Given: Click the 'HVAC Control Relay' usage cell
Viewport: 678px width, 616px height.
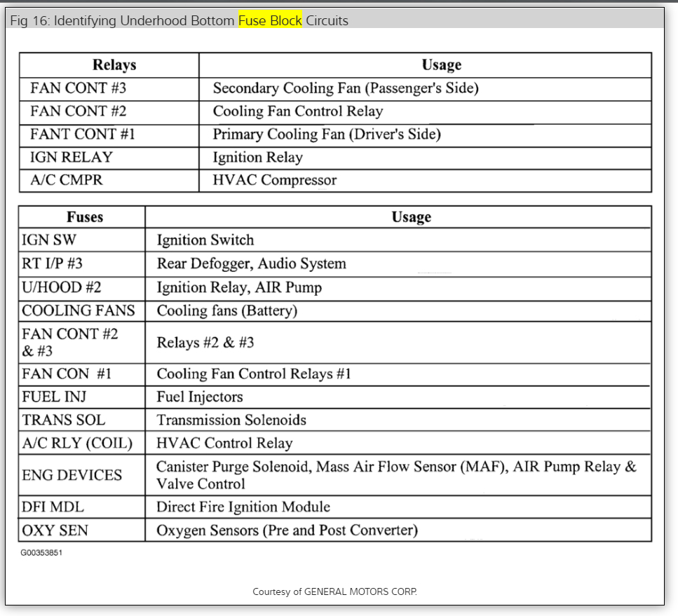Looking at the screenshot, I should point(398,443).
